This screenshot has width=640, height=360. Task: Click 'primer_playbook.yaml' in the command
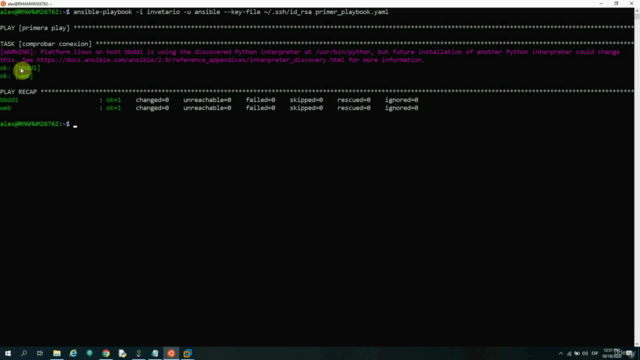[x=352, y=12]
